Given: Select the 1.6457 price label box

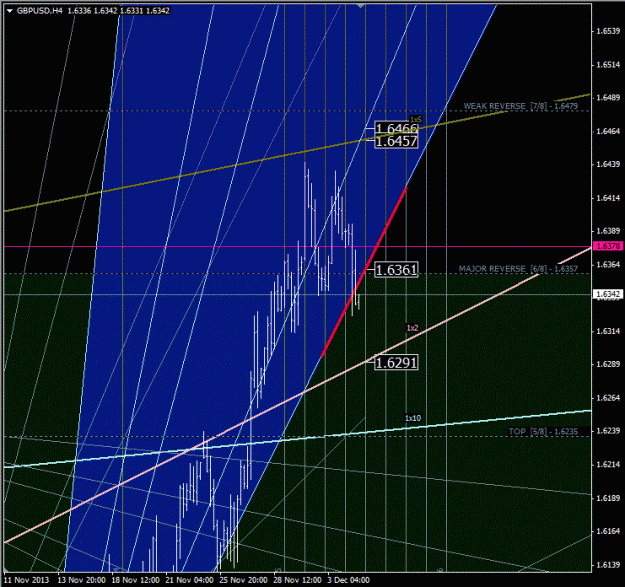Looking at the screenshot, I should [x=396, y=141].
